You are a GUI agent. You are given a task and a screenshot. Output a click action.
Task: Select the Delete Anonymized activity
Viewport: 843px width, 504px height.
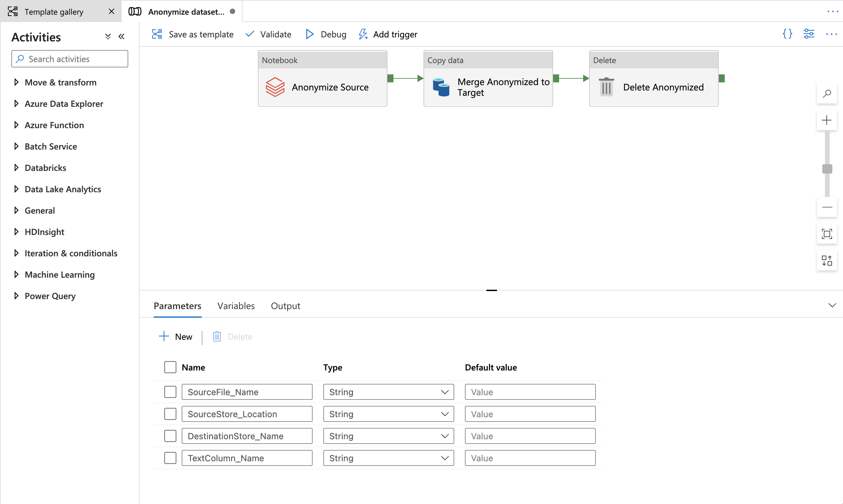tap(654, 78)
